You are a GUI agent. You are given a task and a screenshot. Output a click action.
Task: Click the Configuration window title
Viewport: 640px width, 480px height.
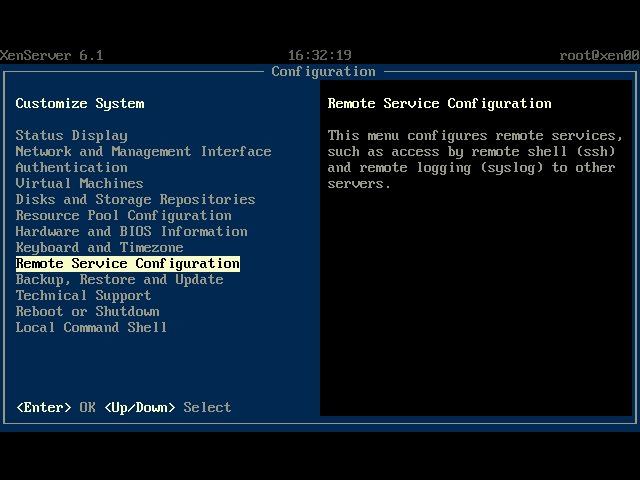pos(323,71)
